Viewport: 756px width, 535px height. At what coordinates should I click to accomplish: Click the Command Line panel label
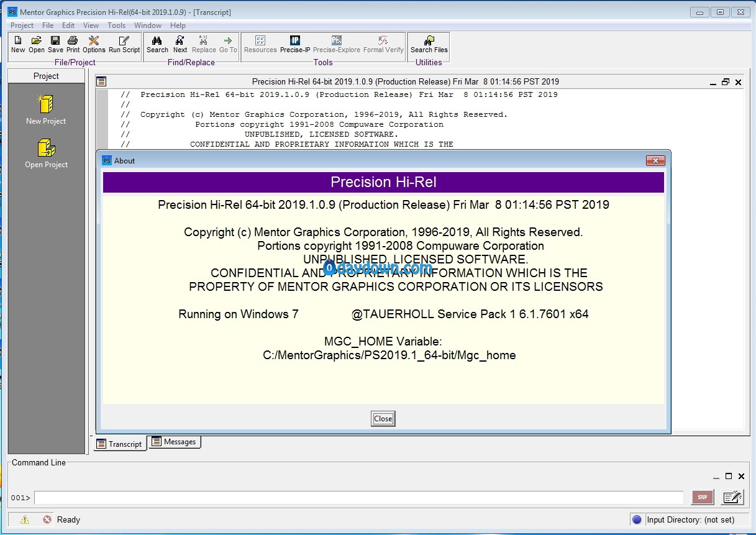coord(39,462)
